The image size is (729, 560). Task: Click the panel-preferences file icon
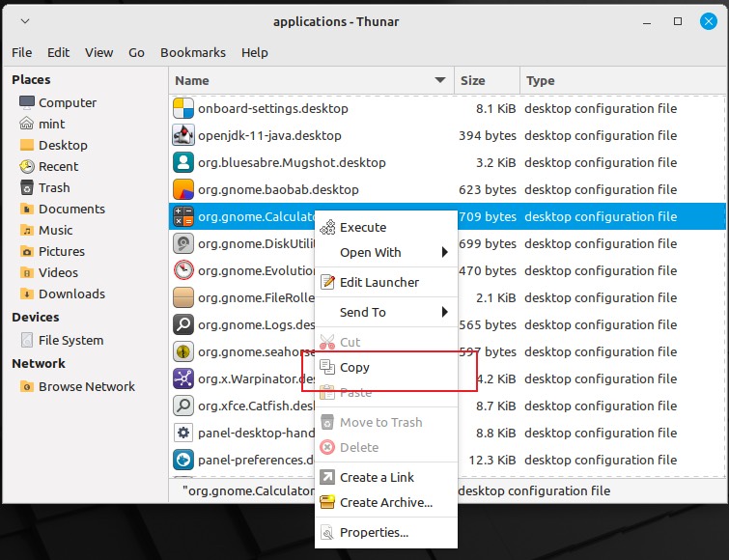point(183,460)
